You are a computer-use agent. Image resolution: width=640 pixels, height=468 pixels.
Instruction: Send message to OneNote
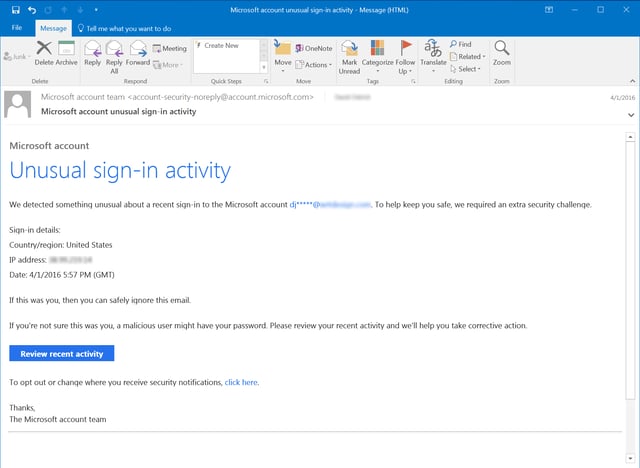312,48
